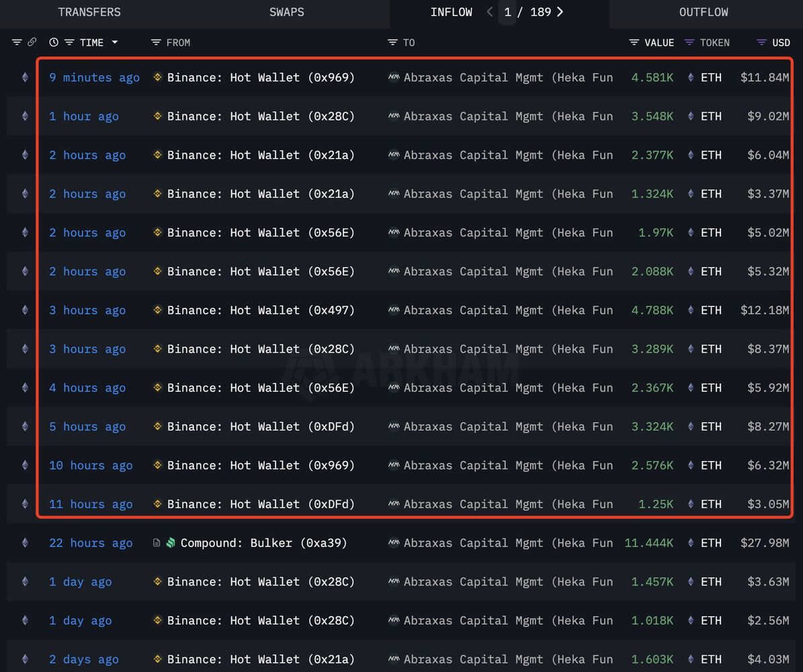803x672 pixels.
Task: Click contract document icon beside Compound Bulker
Action: 157,542
